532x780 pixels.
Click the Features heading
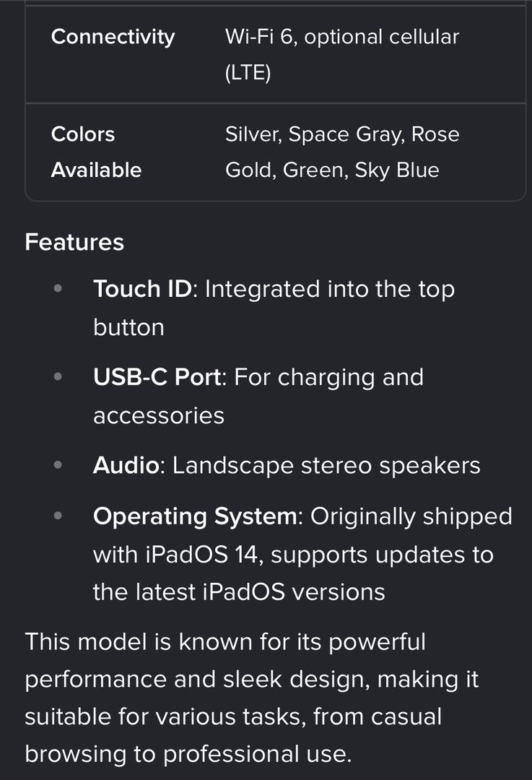point(74,242)
